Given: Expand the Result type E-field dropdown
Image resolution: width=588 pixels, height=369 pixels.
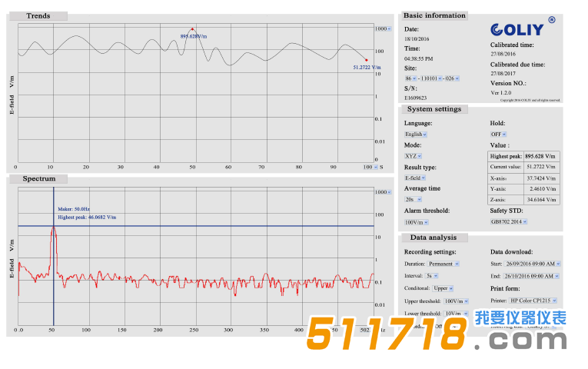Looking at the screenshot, I should (x=416, y=178).
